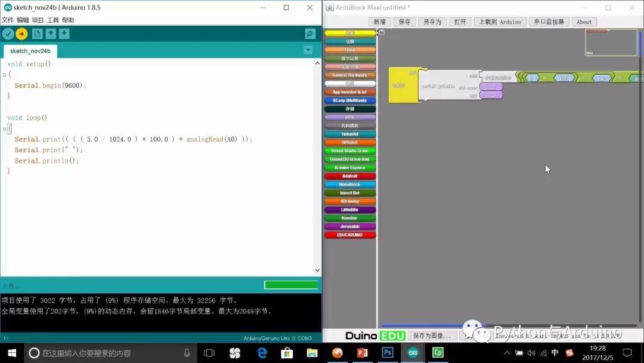Open the sketch tab dropdown arrow
This screenshot has height=363, width=644.
308,50
